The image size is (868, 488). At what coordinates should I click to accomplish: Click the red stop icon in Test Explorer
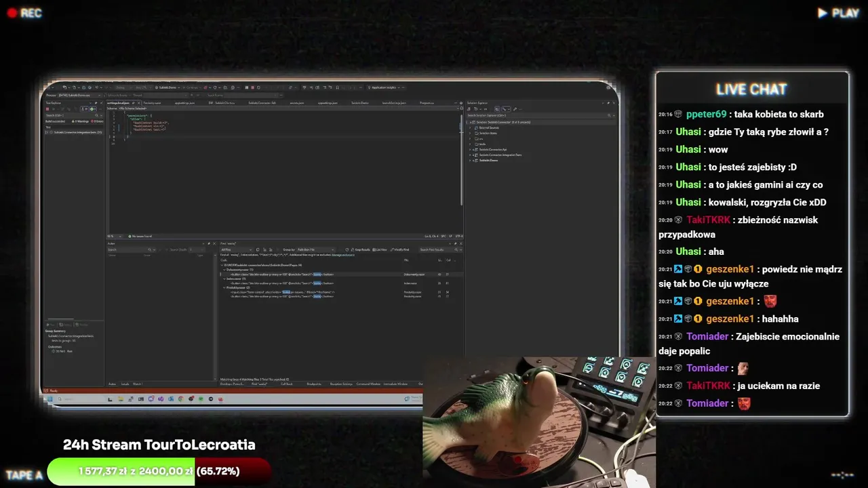click(47, 109)
